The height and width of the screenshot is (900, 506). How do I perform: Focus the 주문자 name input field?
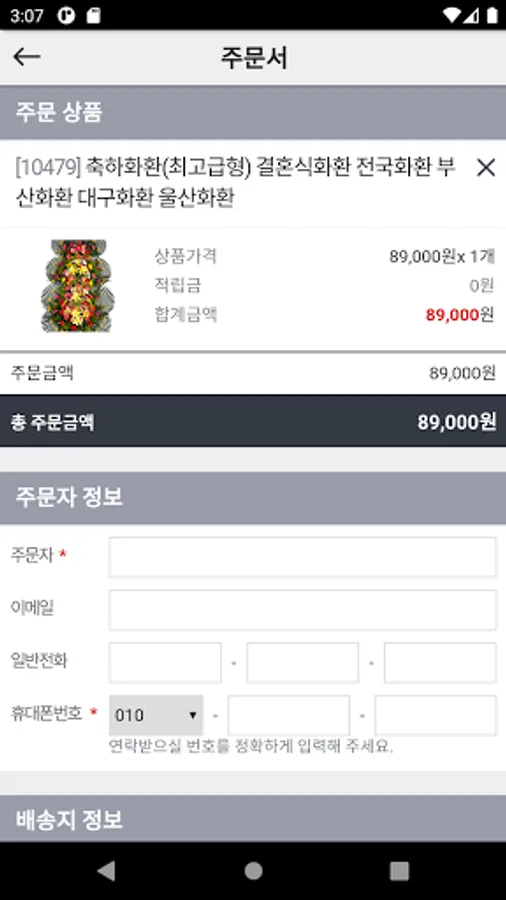302,557
